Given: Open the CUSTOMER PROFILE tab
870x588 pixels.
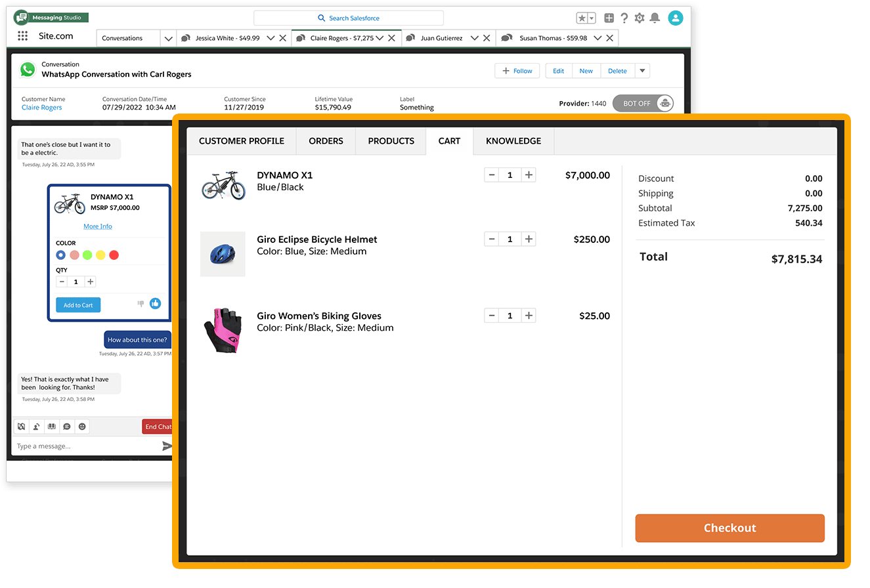Looking at the screenshot, I should [x=242, y=141].
